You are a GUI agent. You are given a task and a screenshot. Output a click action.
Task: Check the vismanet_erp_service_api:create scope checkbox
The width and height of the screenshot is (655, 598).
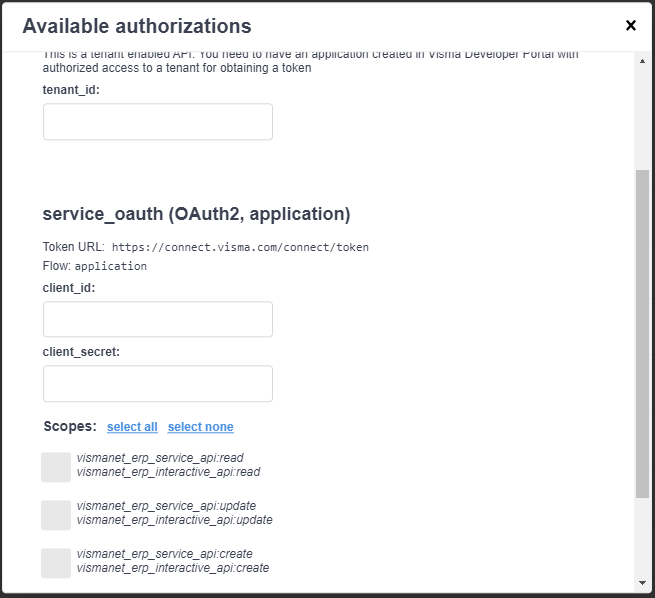56,563
